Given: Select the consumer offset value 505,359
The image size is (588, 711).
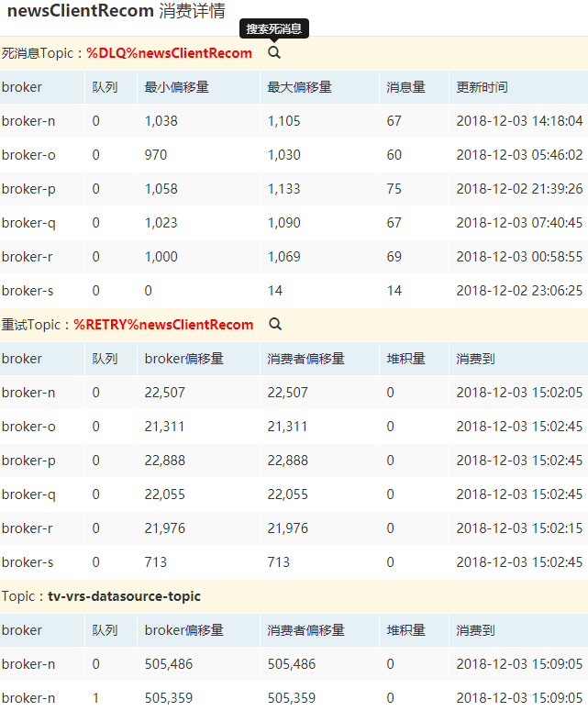Looking at the screenshot, I should coord(292,698).
